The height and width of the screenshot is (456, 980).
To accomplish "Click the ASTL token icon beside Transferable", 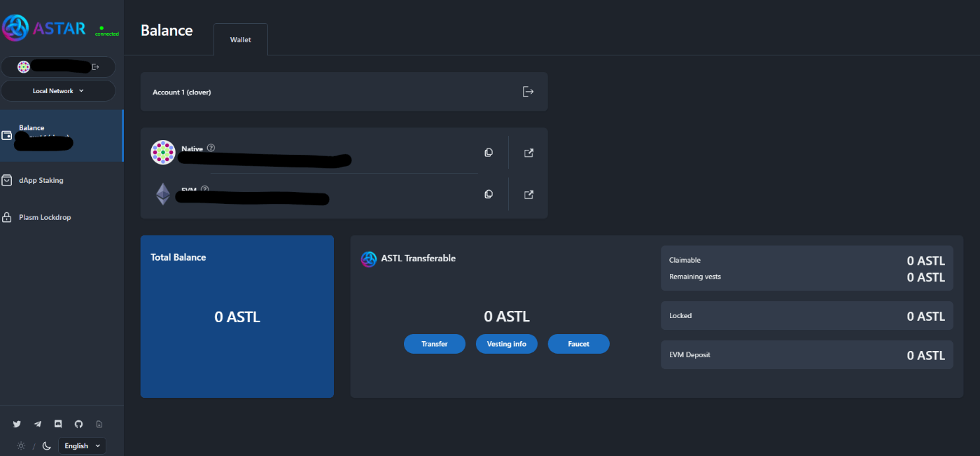I will tap(369, 259).
